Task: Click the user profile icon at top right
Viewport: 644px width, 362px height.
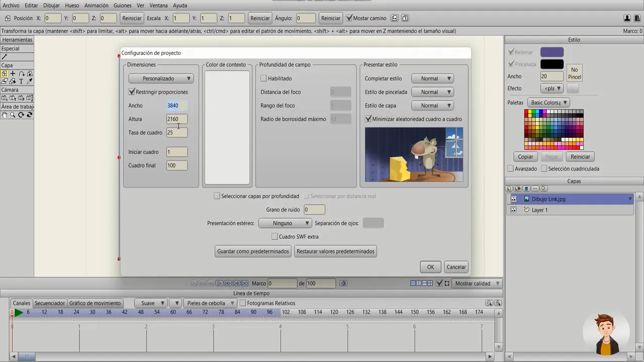Action: coord(627,18)
